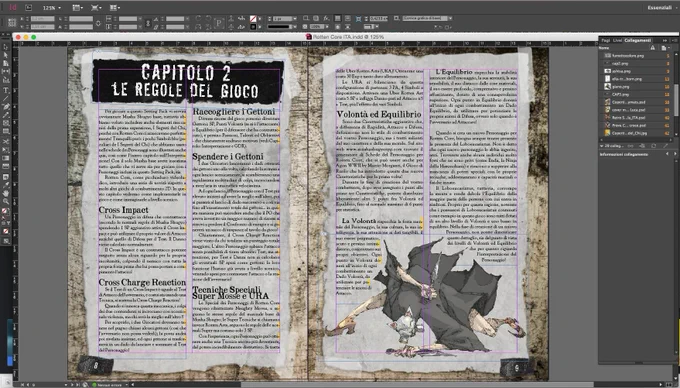
Task: Click the select container icon
Action: [x=231, y=18]
